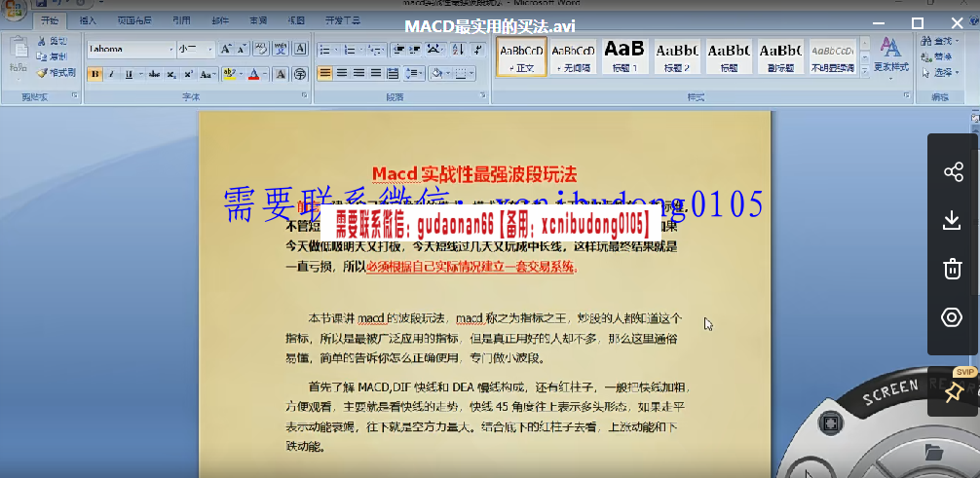Viewport: 980px width, 478px height.
Task: Open the Find (查找) dropdown
Action: coord(959,41)
